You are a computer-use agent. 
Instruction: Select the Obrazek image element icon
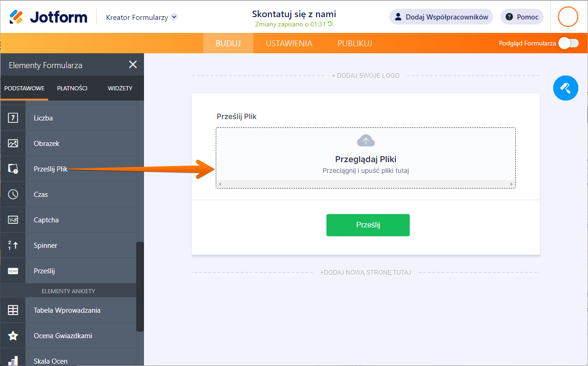13,144
